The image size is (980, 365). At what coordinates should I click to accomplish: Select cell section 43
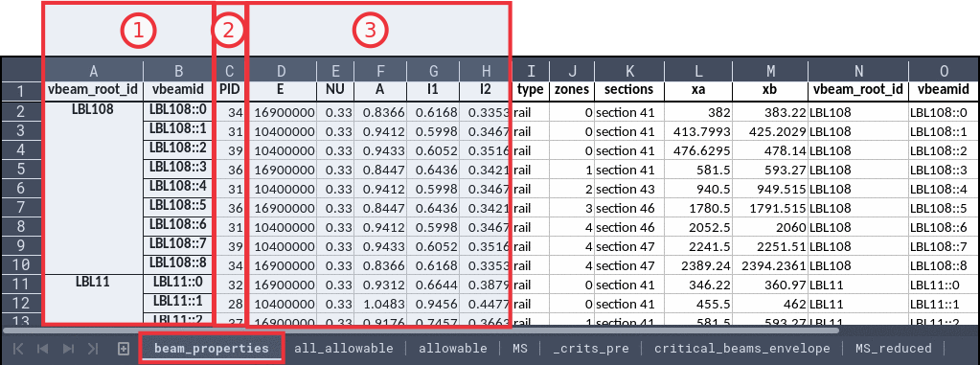628,189
